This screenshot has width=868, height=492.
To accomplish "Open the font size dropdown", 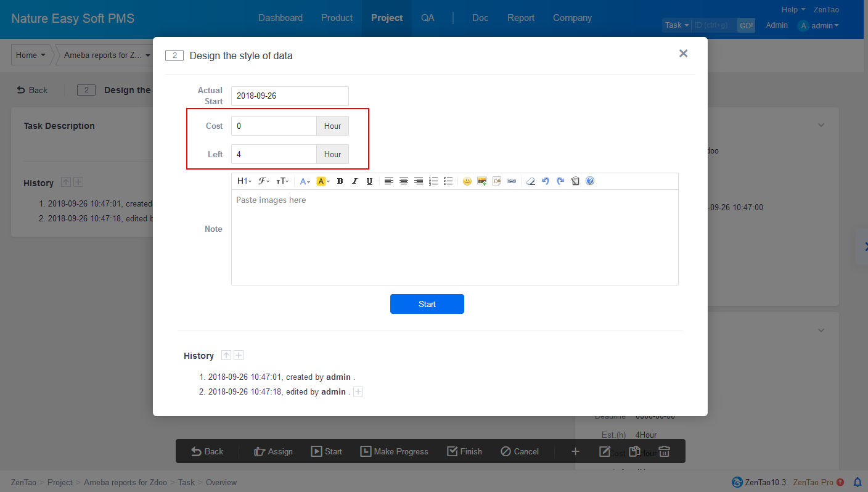I will (282, 181).
